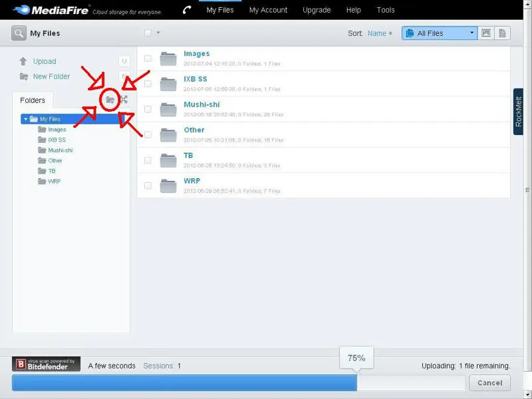The image size is (532, 399).
Task: Click the vertical page scrollbar
Action: tap(527, 190)
